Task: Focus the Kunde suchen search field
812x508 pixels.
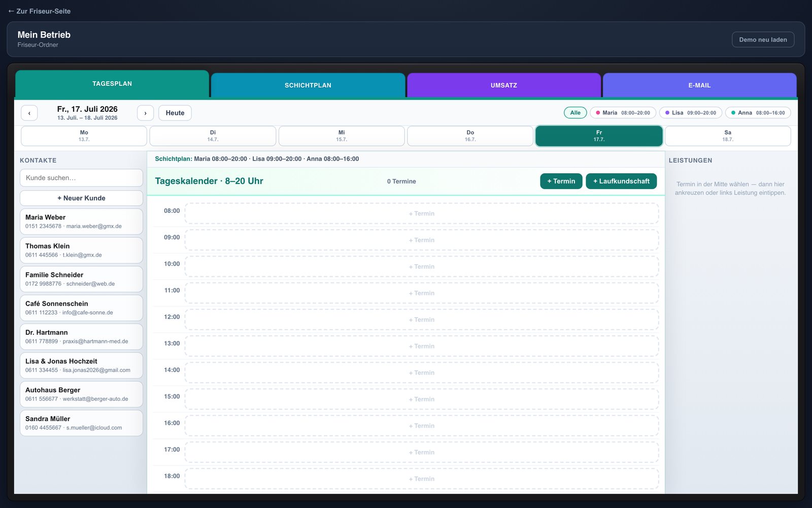Action: 81,178
